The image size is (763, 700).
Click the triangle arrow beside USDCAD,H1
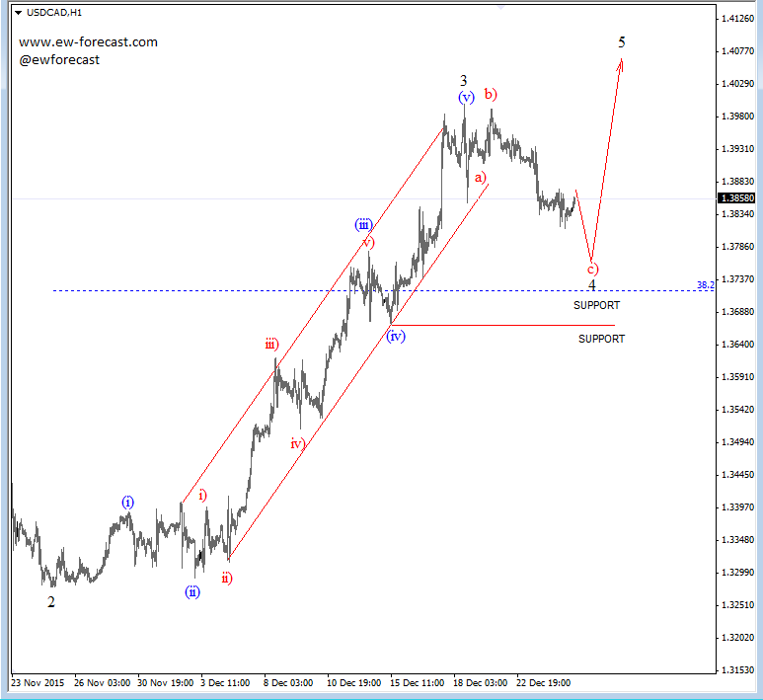pos(19,12)
